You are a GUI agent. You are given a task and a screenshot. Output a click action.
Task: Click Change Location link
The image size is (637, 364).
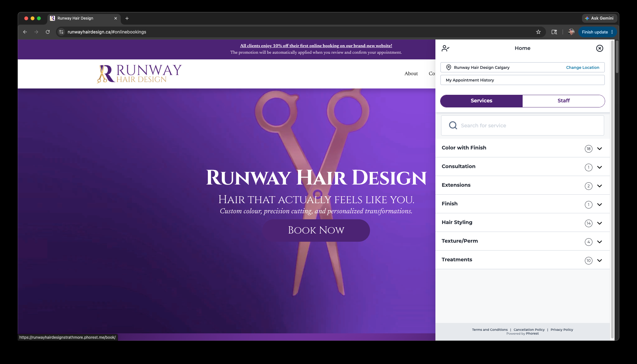pos(582,67)
